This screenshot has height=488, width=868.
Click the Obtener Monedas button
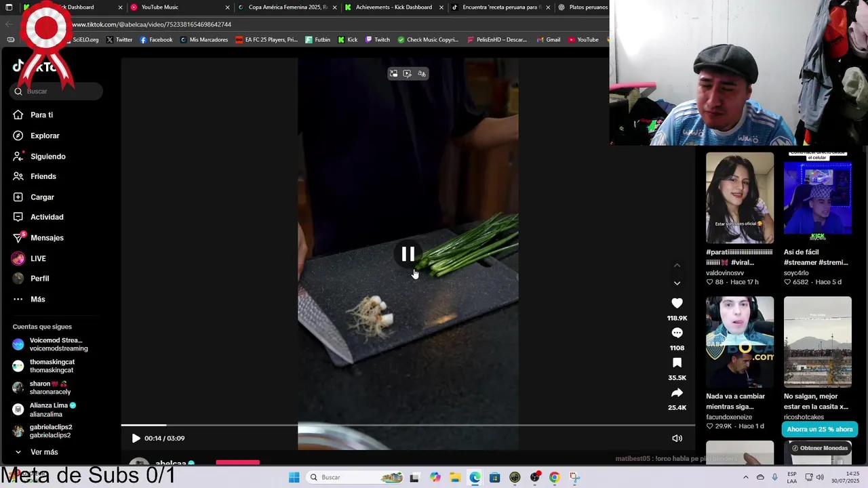(x=819, y=448)
